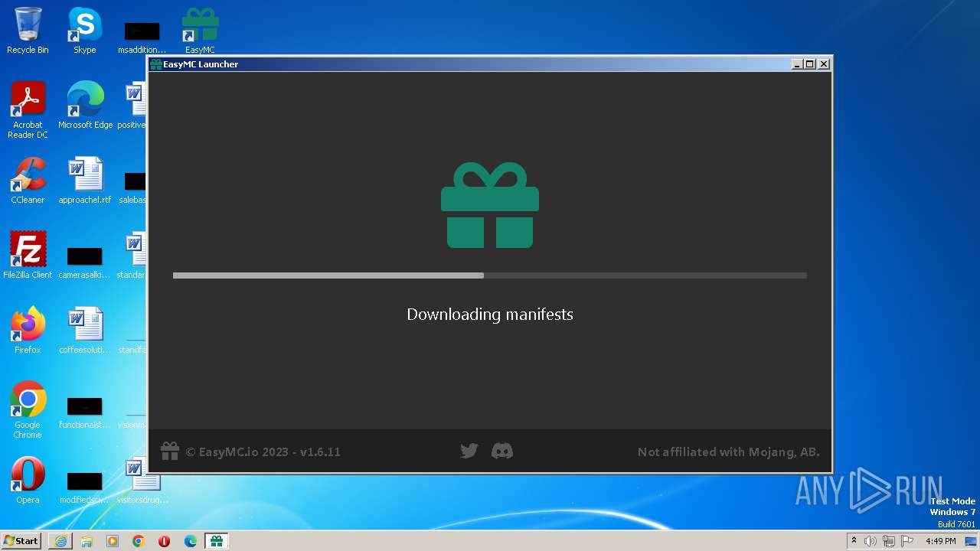Screen dimensions: 980x551
Task: Click the EasyMC Launcher title bar icon
Action: click(156, 64)
